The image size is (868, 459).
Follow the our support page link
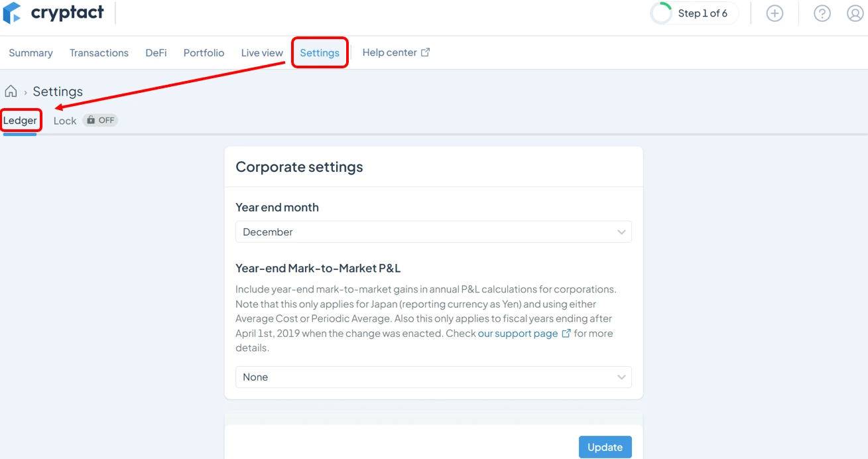(x=517, y=334)
